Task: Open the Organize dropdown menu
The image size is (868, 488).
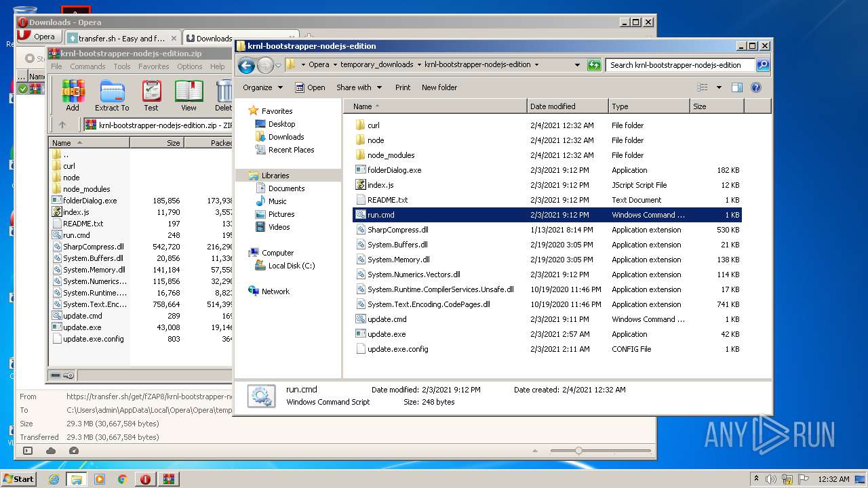Action: (262, 87)
